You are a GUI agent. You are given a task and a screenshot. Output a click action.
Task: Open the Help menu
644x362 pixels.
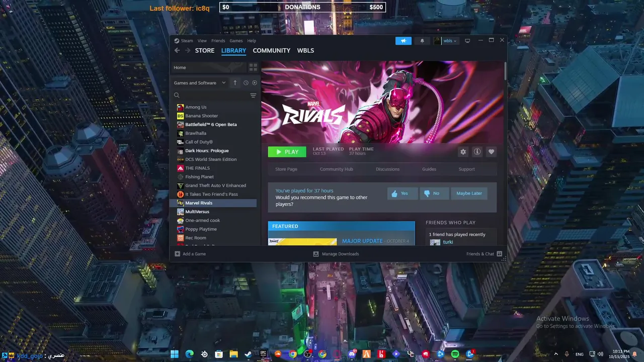(252, 41)
